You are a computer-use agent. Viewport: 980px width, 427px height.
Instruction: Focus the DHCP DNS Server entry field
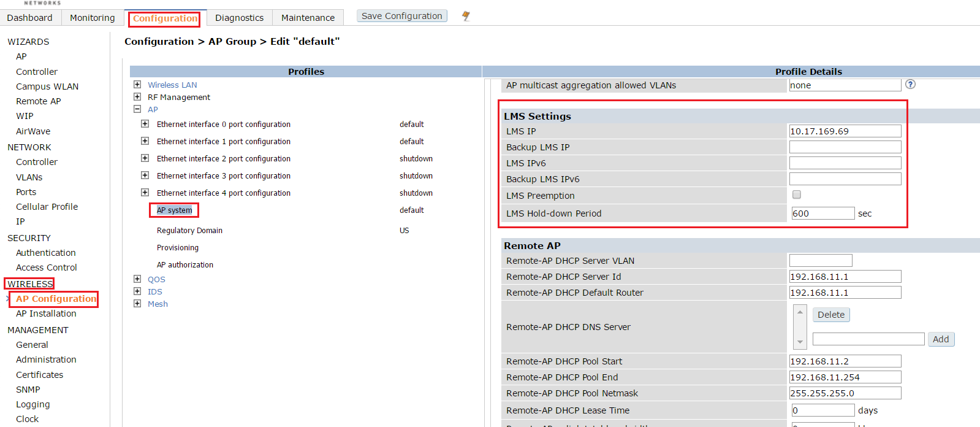tap(868, 339)
